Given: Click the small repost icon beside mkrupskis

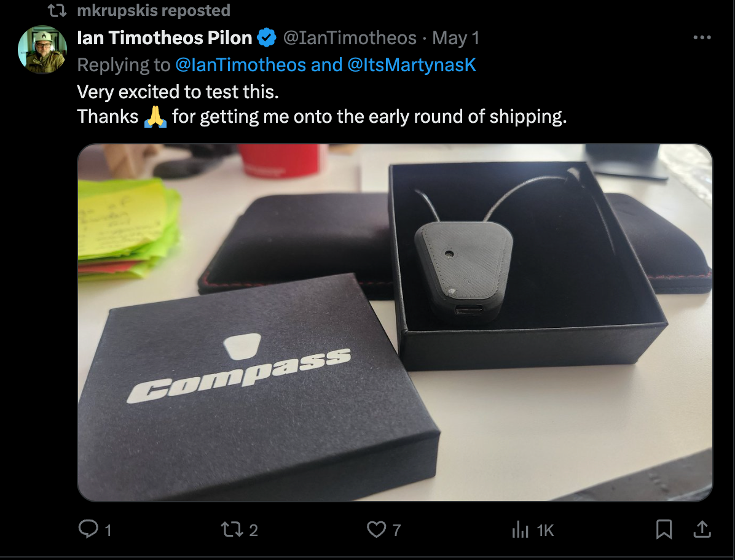Looking at the screenshot, I should point(57,10).
